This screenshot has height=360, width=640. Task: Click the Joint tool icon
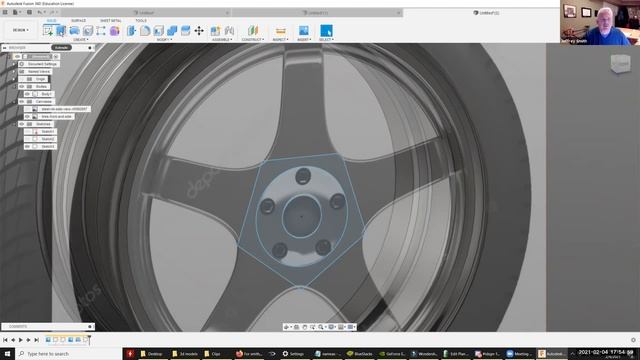pyautogui.click(x=229, y=31)
